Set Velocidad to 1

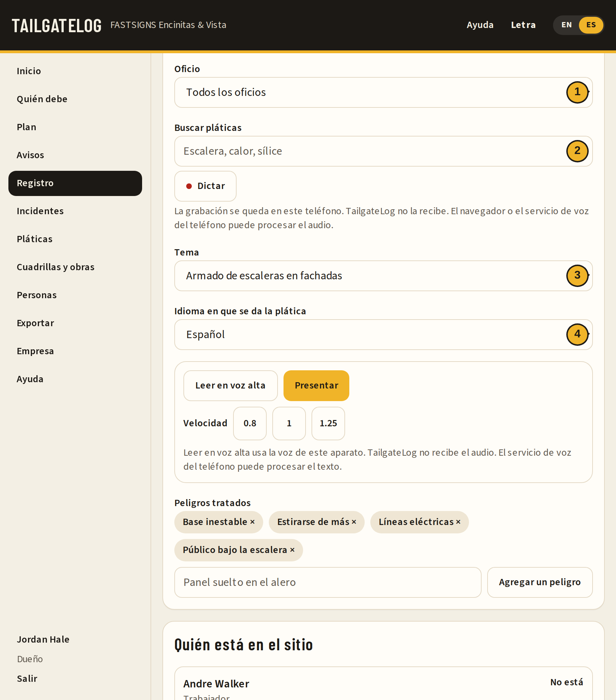[289, 423]
